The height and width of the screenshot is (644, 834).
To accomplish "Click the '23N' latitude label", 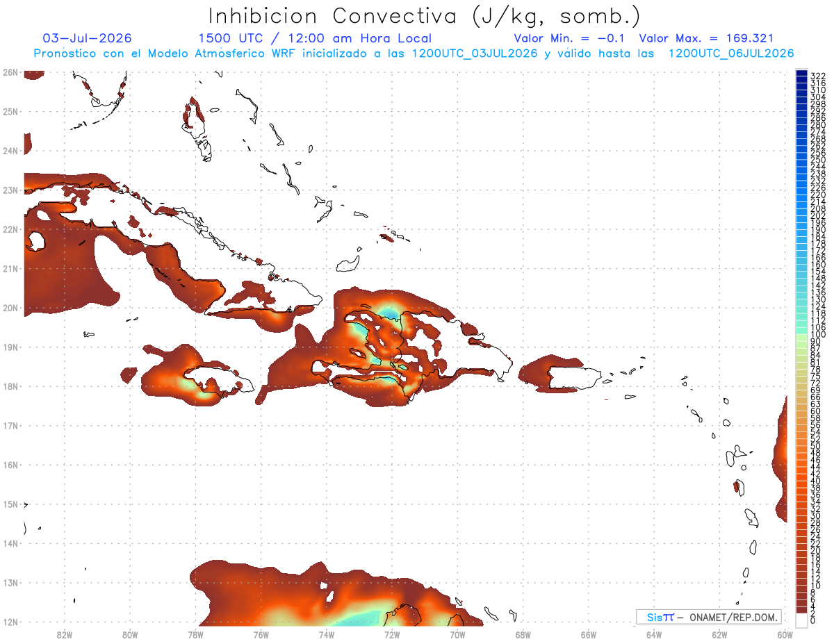I will 10,190.
